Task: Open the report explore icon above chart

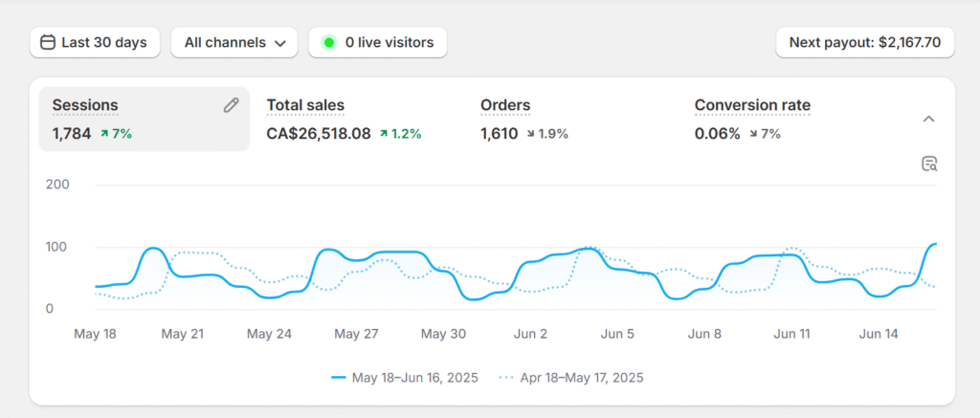Action: pyautogui.click(x=928, y=164)
